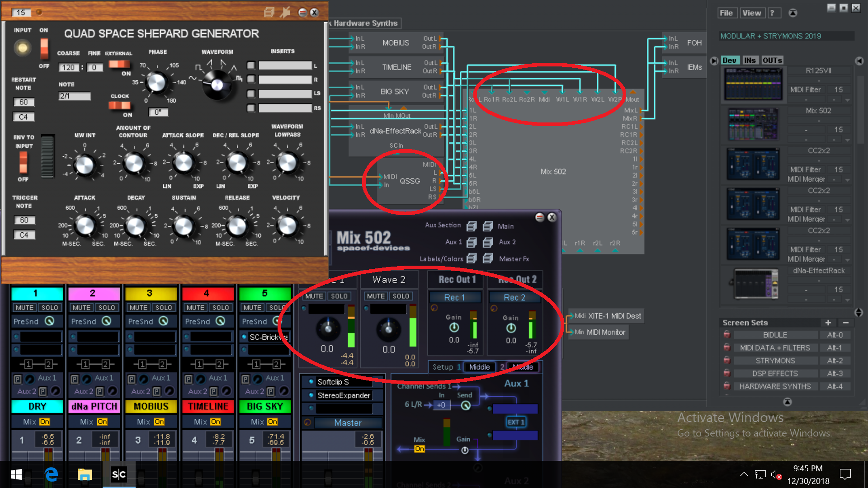This screenshot has width=868, height=488.
Task: Click the scroll-to-top arrow icon beside View
Action: 793,13
